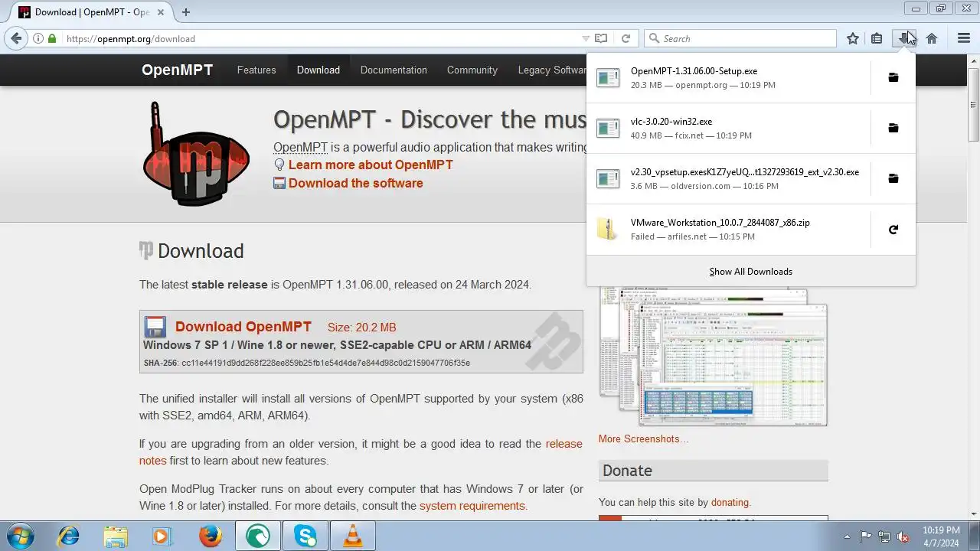This screenshot has width=980, height=551.
Task: Click the taskbar clock showing 10:19 PM
Action: pos(940,536)
